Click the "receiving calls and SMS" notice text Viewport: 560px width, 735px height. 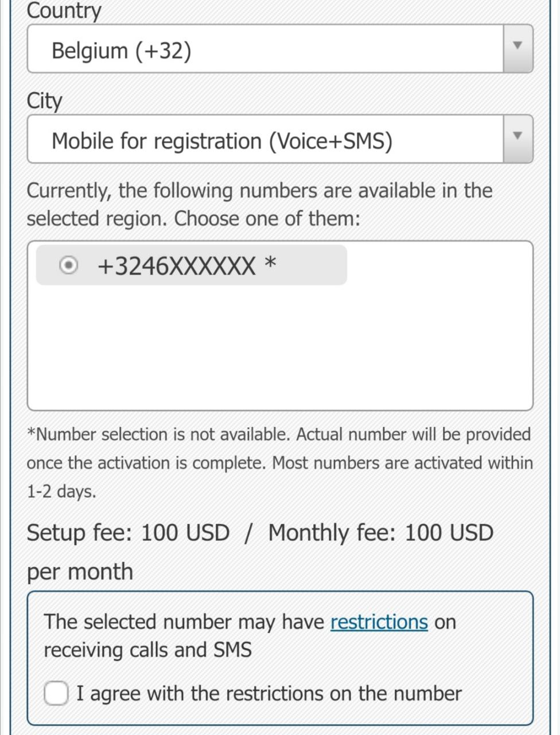pos(147,650)
